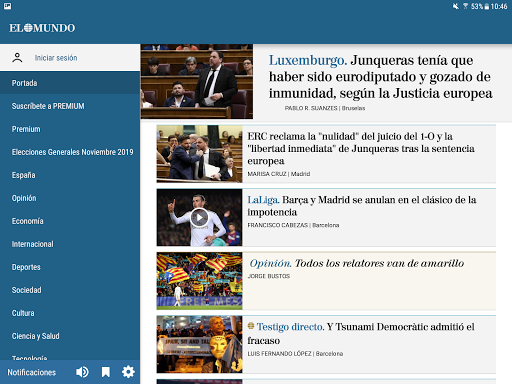Tap the speaker audio icon

[82, 372]
